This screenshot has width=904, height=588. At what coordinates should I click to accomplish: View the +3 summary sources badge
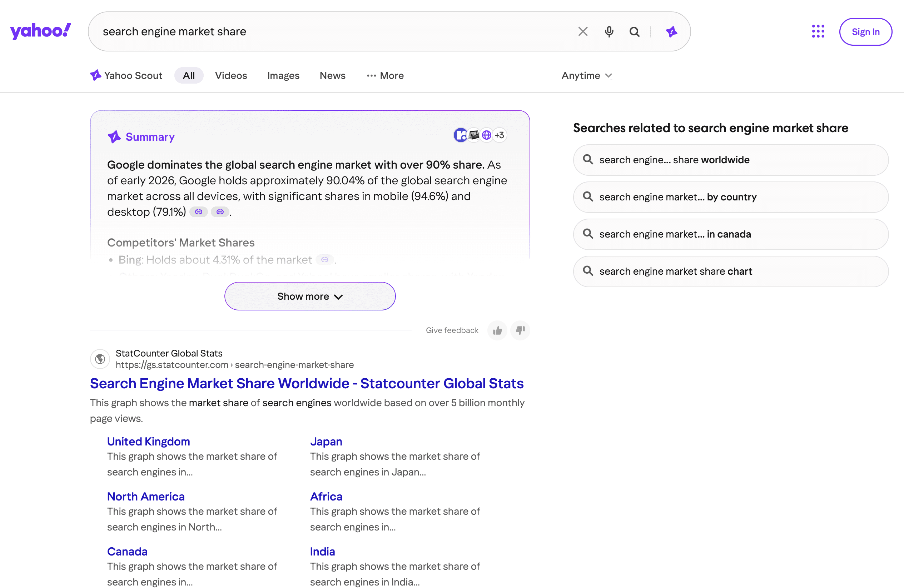pyautogui.click(x=500, y=135)
